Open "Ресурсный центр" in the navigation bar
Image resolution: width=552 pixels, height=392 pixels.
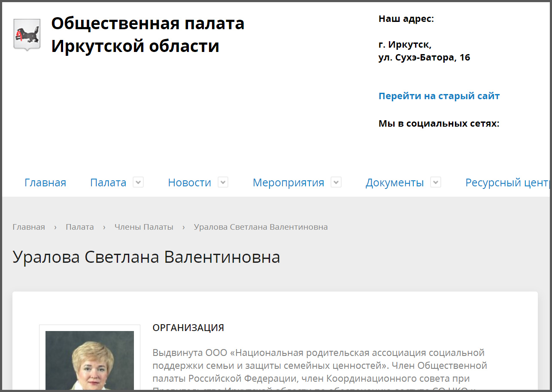(x=507, y=182)
